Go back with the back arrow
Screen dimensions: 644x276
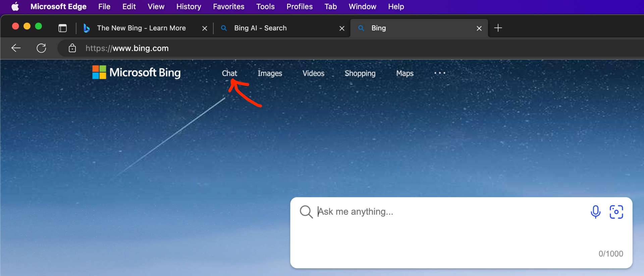coord(16,48)
